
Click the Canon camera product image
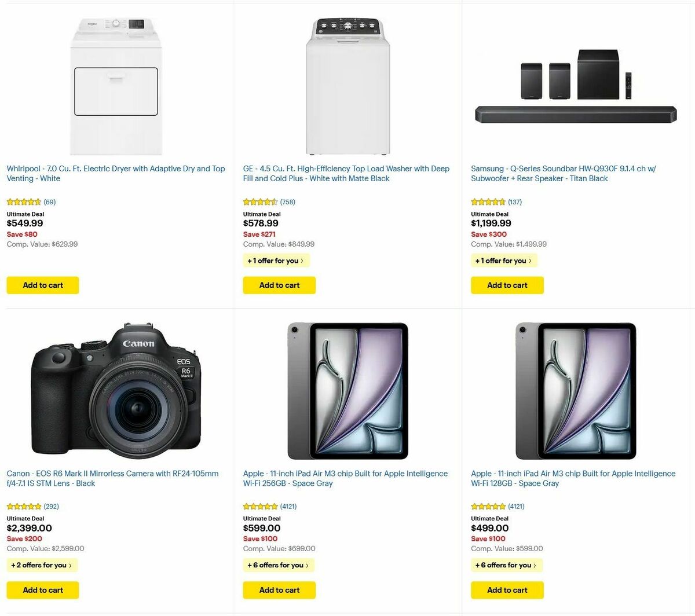point(116,389)
